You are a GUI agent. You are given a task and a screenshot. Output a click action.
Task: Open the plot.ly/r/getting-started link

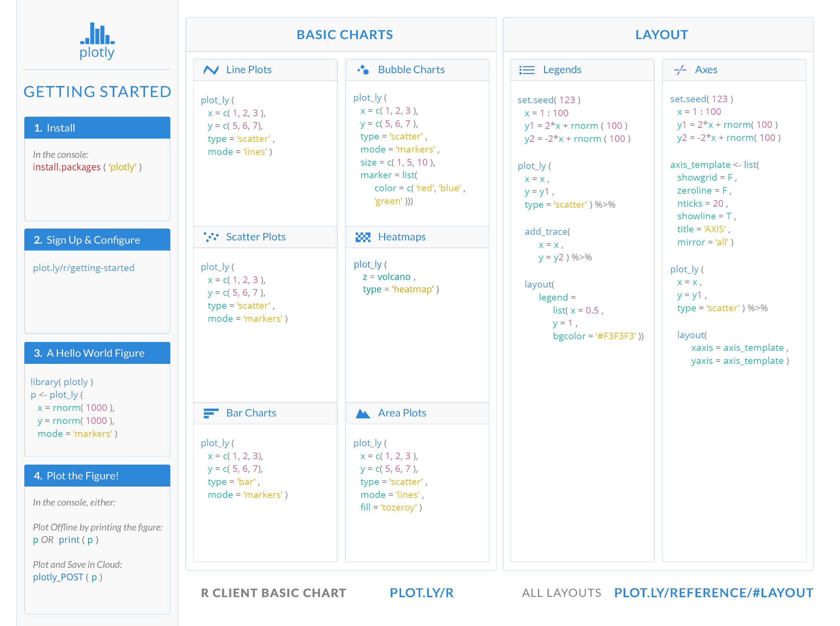coord(83,268)
